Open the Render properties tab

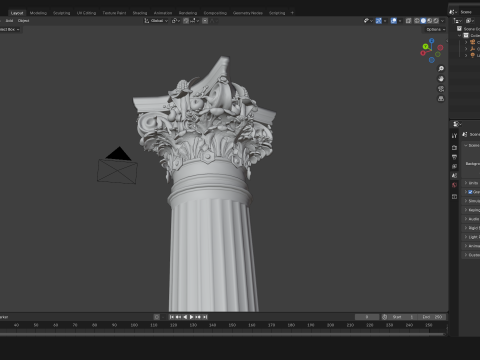point(454,147)
